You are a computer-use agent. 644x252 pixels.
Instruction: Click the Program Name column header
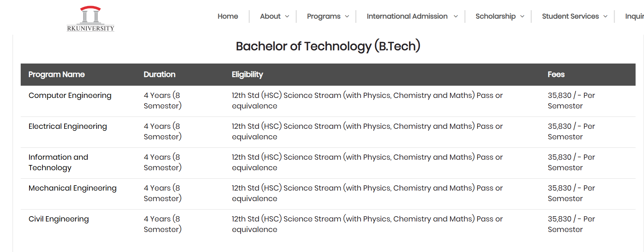tap(56, 74)
